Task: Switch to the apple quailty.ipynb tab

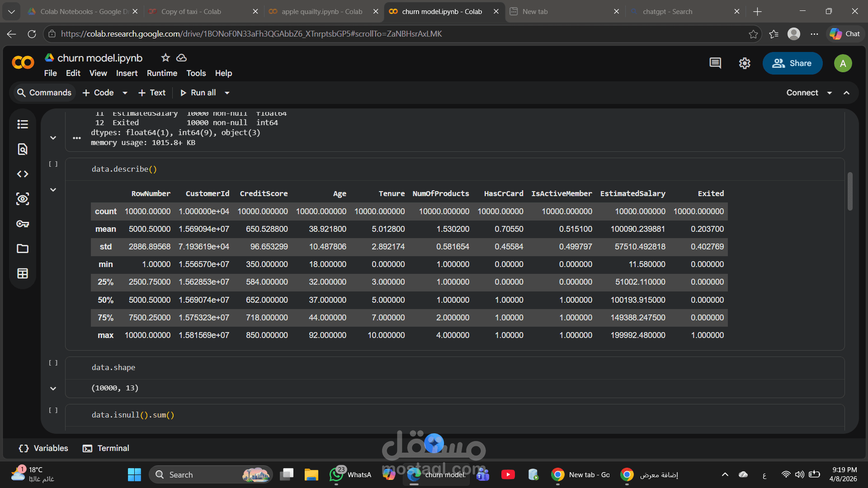Action: pos(322,12)
